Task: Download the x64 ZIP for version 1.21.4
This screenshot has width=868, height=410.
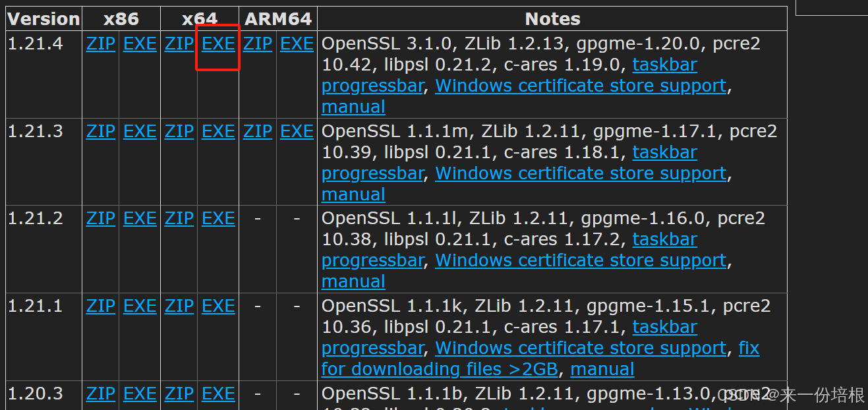Action: [179, 44]
